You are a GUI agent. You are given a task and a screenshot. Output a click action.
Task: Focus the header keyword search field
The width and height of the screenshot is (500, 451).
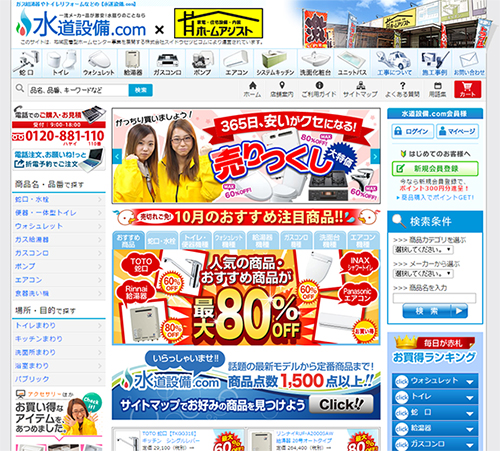[x=78, y=90]
